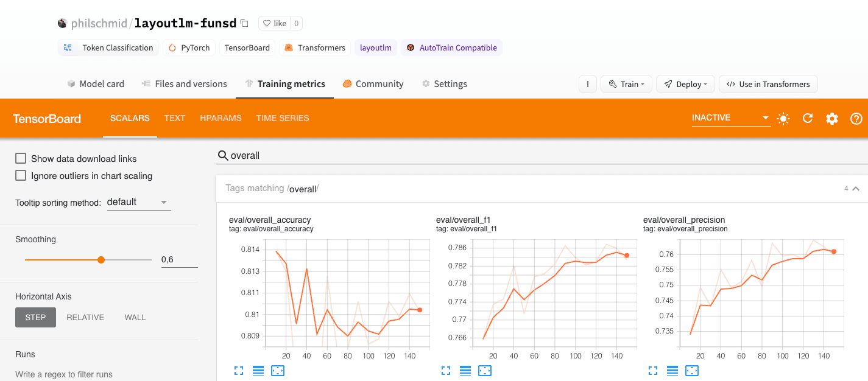
Task: Toggle y-axis log scale for eval/overall_f1
Action: pyautogui.click(x=465, y=370)
